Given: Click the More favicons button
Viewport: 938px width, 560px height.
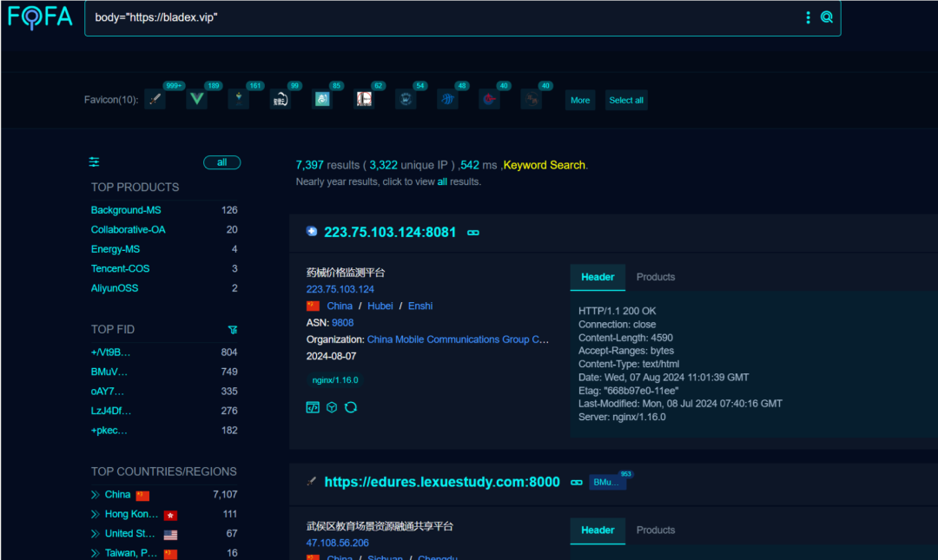Looking at the screenshot, I should pyautogui.click(x=580, y=100).
